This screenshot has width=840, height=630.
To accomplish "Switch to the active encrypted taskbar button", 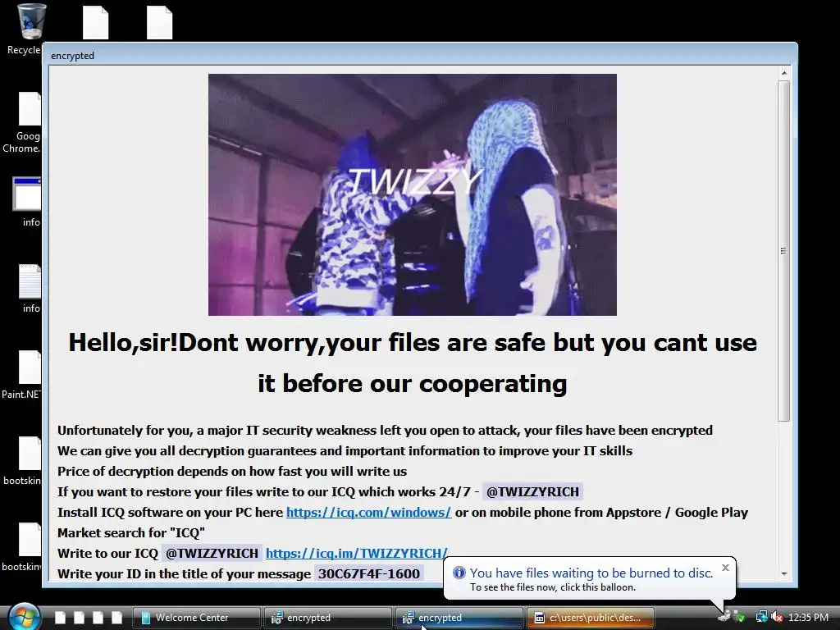I will click(x=459, y=618).
